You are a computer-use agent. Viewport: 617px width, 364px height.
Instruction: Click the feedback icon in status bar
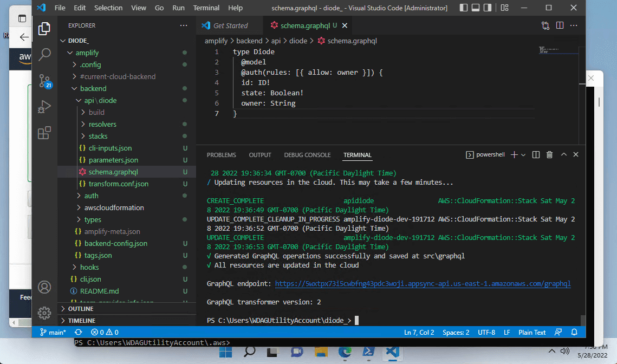[558, 333]
